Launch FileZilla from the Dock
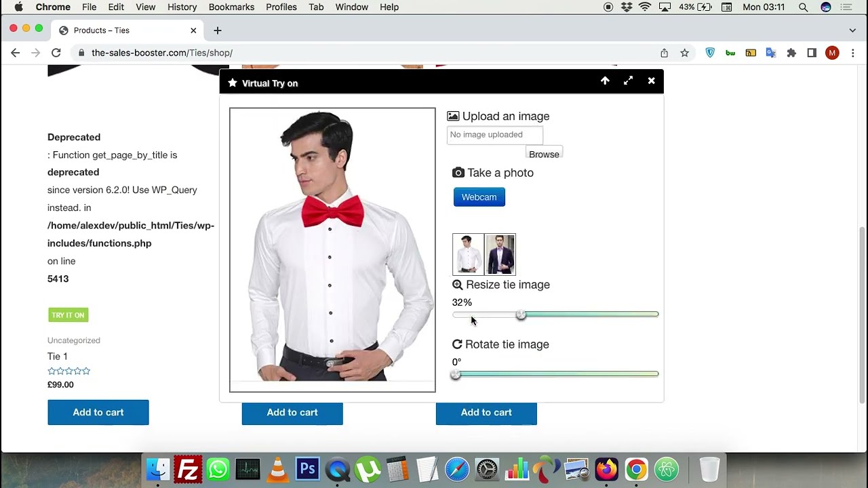The width and height of the screenshot is (868, 488). [x=188, y=469]
